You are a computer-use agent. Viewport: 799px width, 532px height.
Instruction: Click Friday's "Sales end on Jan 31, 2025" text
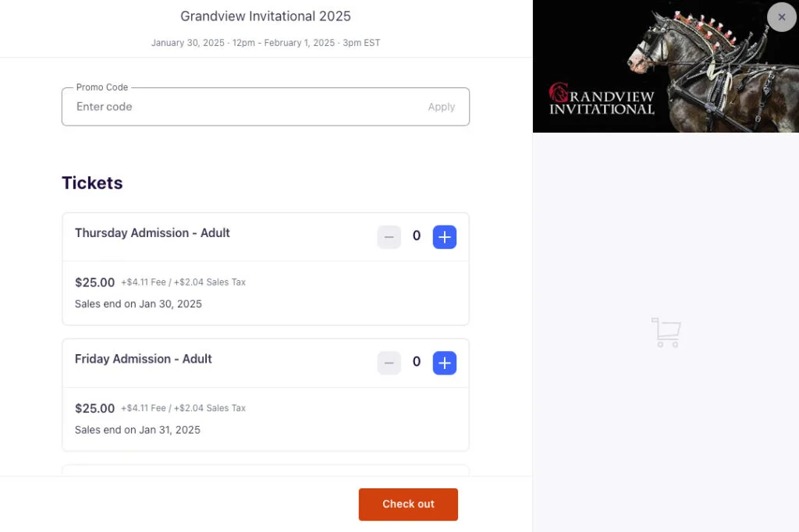pyautogui.click(x=137, y=430)
